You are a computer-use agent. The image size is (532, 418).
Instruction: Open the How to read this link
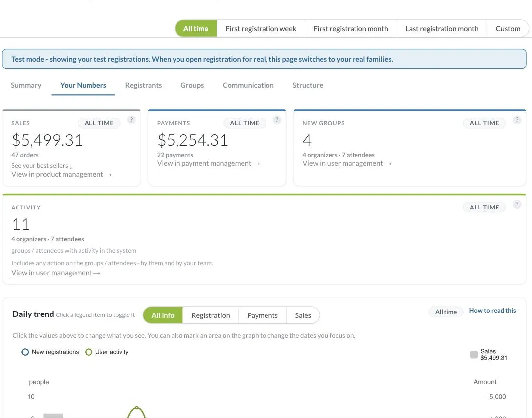[492, 311]
